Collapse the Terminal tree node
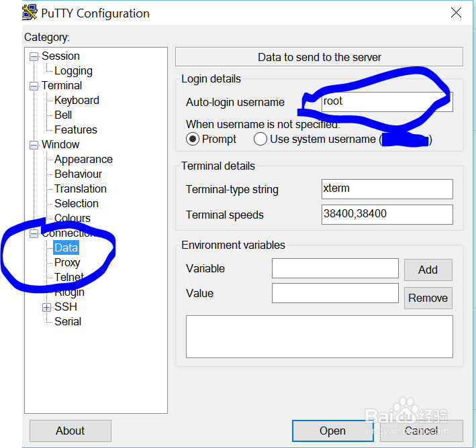This screenshot has height=448, width=476. tap(34, 86)
